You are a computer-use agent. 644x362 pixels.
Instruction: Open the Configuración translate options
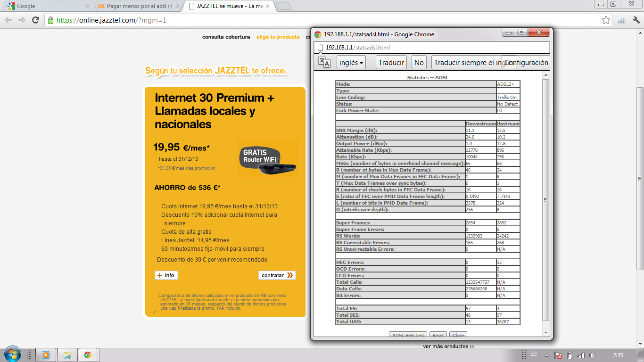(x=526, y=62)
